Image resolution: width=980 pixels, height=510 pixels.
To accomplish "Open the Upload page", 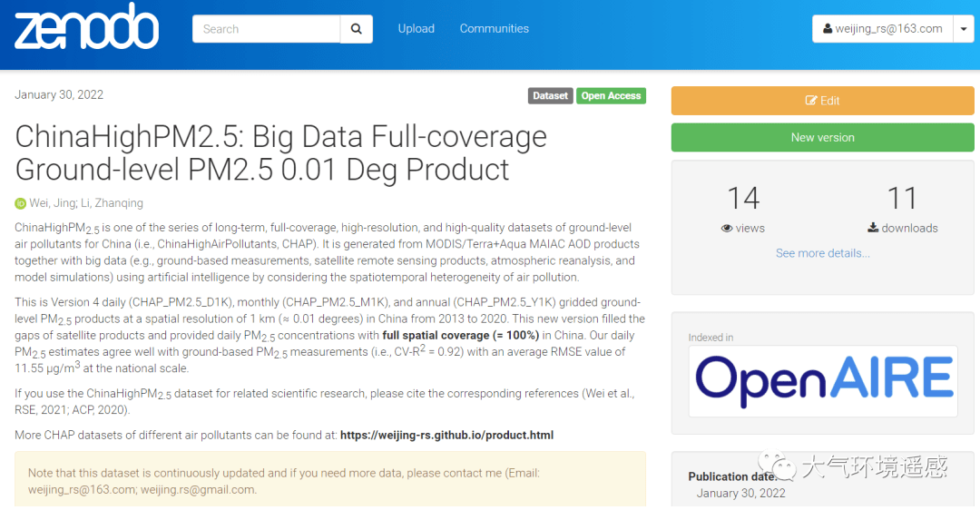I will [416, 29].
